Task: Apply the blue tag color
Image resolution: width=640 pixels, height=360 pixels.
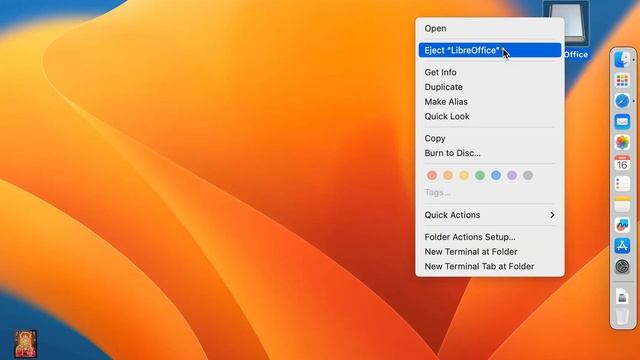Action: [x=496, y=176]
